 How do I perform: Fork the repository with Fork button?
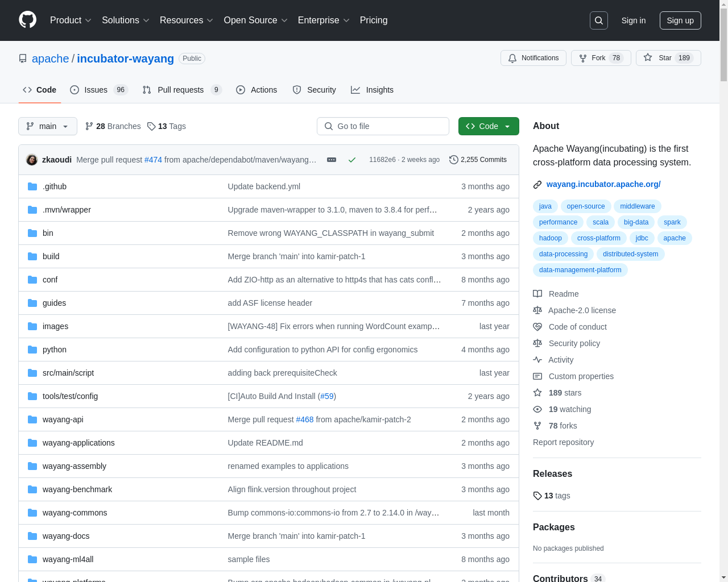[x=601, y=58]
